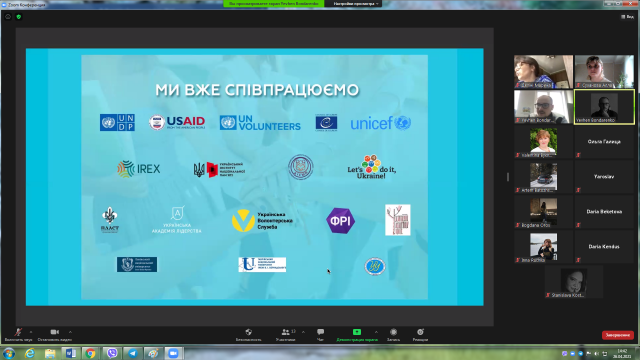Click the UNDP logo on the slide
This screenshot has width=640, height=360.
click(118, 122)
